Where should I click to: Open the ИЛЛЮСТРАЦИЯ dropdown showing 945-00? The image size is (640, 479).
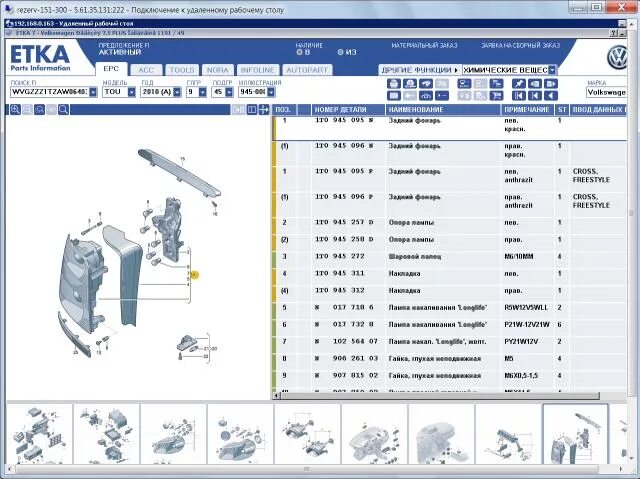click(x=271, y=92)
